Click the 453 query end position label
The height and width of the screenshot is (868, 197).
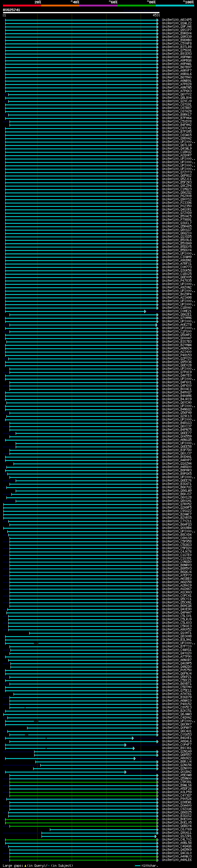(x=155, y=15)
